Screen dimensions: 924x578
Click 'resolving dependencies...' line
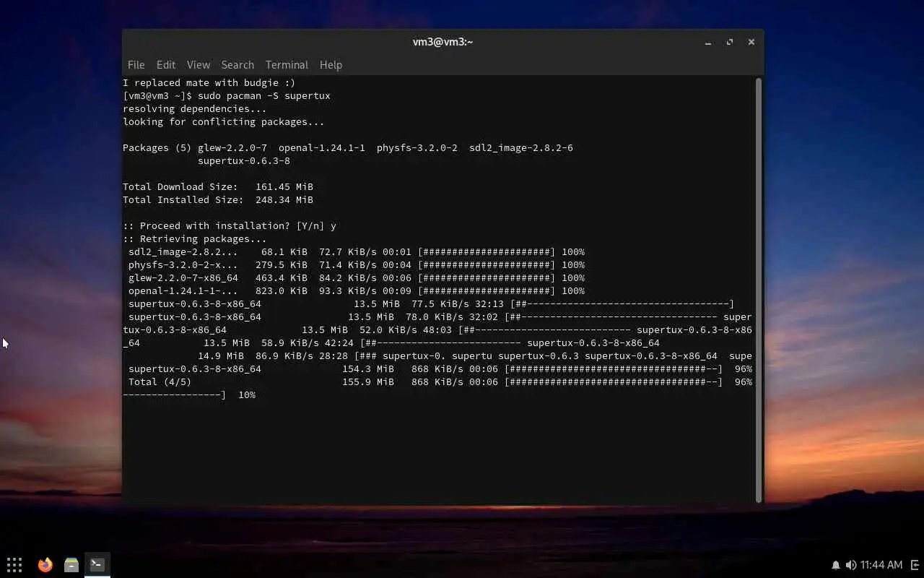point(195,108)
